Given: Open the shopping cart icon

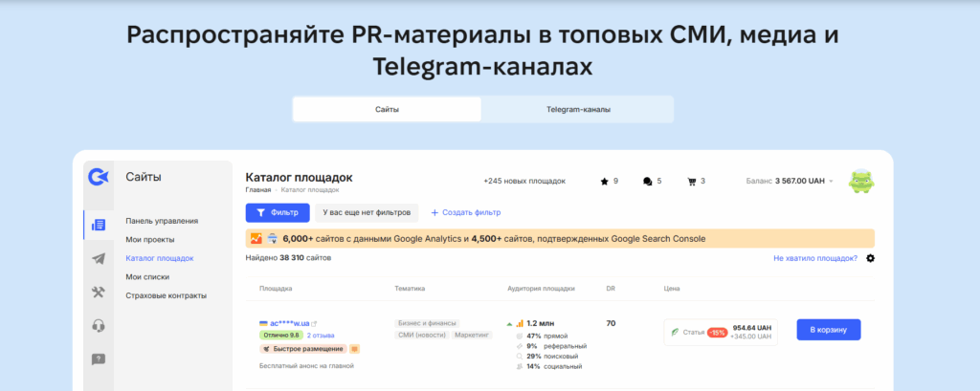Looking at the screenshot, I should 691,181.
